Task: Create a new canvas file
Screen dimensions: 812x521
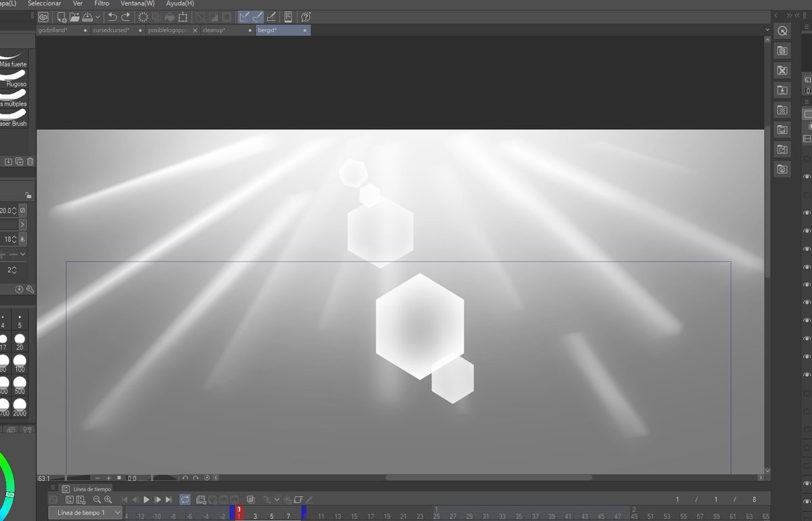Action: point(62,17)
